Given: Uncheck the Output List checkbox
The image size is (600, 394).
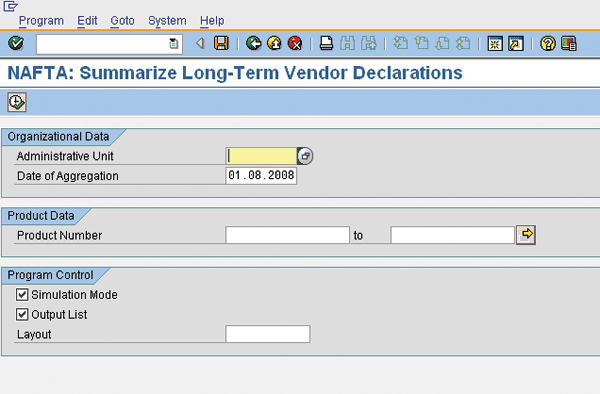Looking at the screenshot, I should [22, 314].
